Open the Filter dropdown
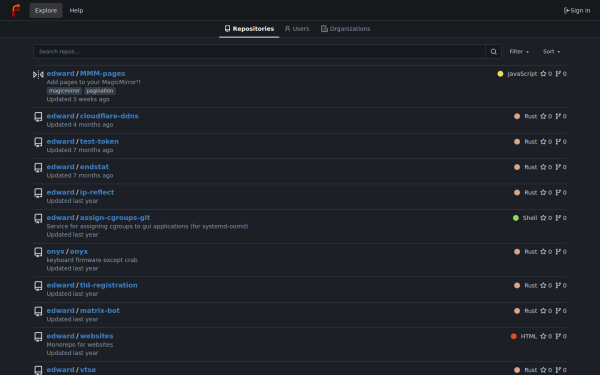 [519, 52]
